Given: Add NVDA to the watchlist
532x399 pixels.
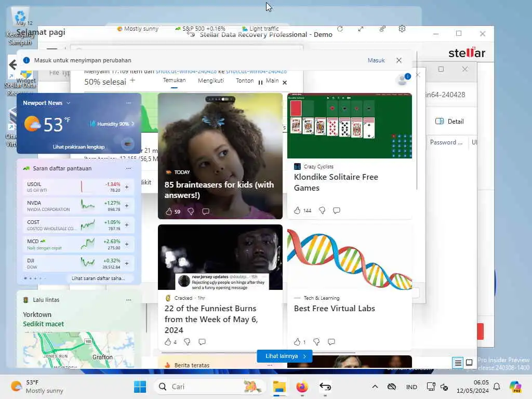Looking at the screenshot, I should tap(127, 206).
